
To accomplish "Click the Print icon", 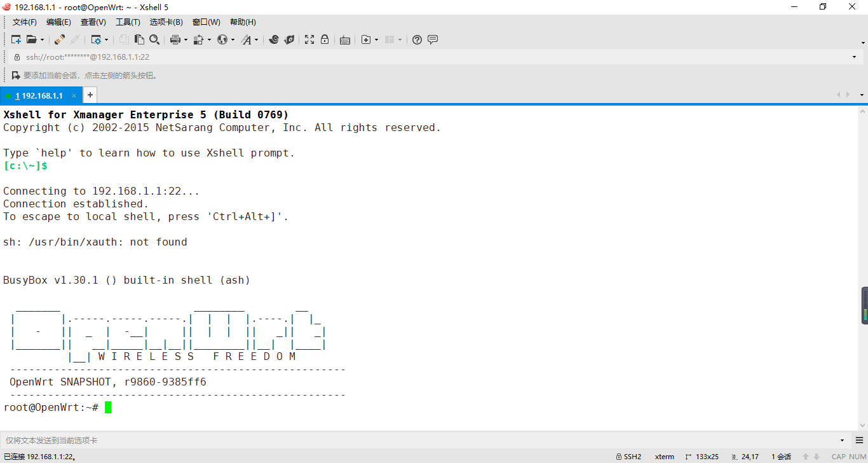I will coord(175,39).
